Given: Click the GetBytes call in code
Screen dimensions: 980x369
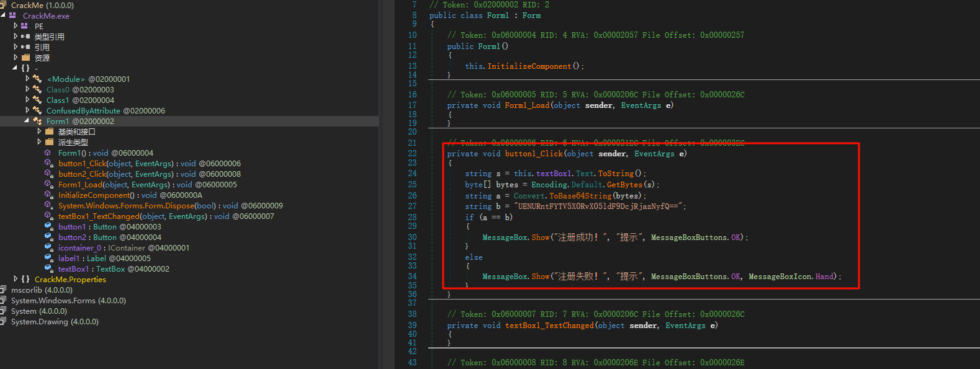Looking at the screenshot, I should point(625,185).
